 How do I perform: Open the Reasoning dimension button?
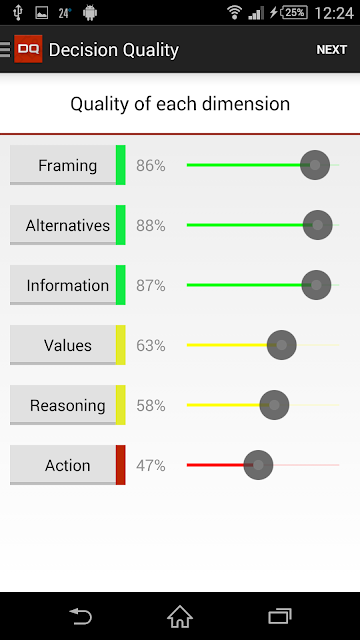point(67,405)
